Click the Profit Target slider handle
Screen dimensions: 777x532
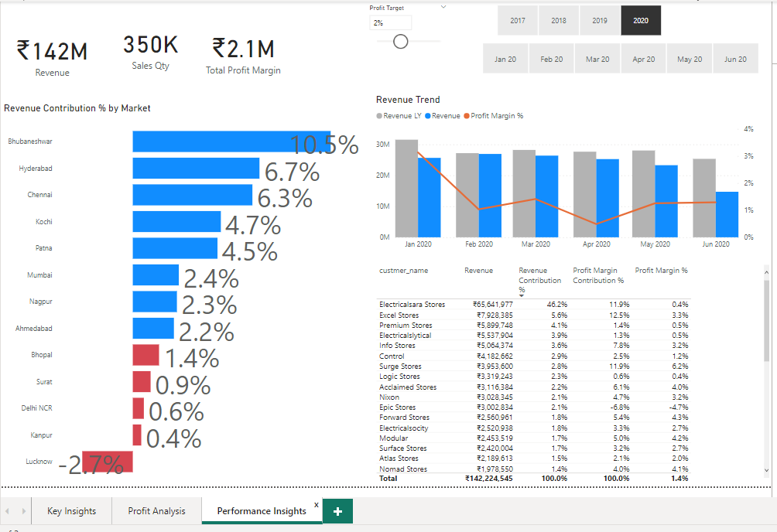(400, 41)
